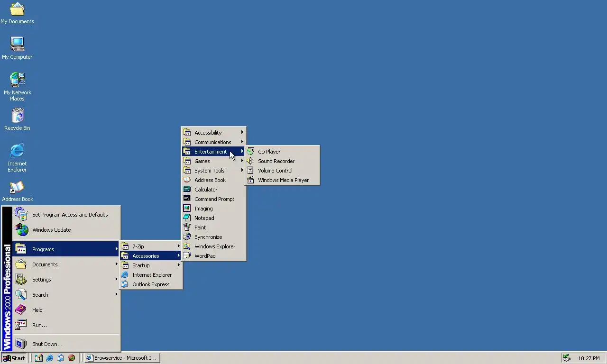
Task: Select the My Network Places desktop icon
Action: click(17, 80)
